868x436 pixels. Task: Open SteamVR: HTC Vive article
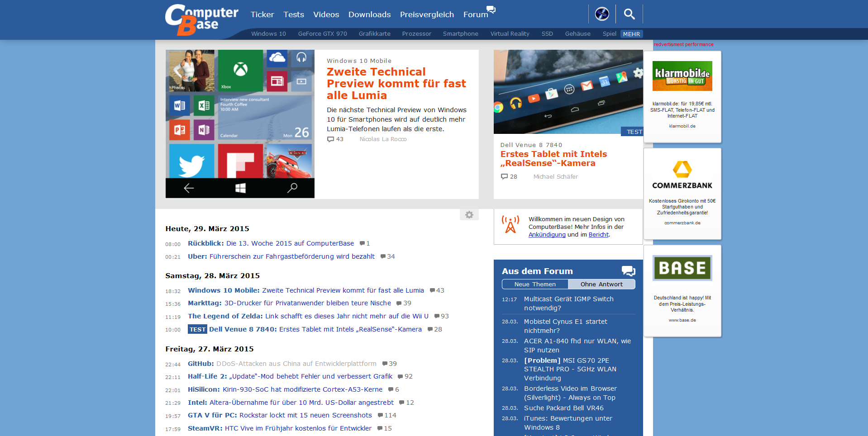(x=280, y=428)
